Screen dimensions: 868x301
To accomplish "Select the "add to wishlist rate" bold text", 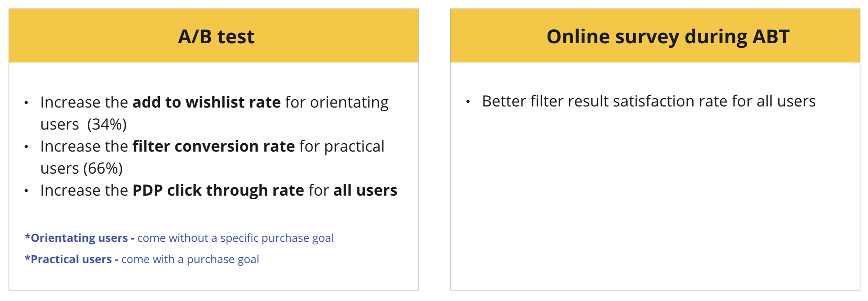I will coord(206,102).
